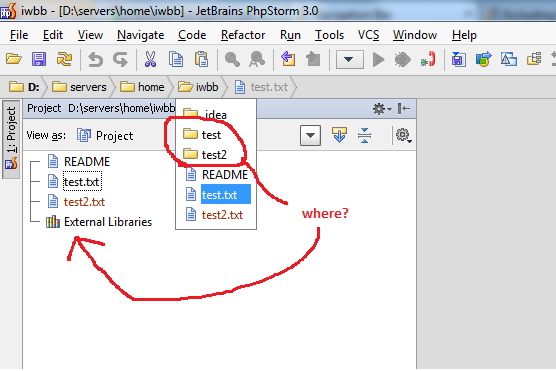Select External Libraries tree node
556x371 pixels.
coord(99,222)
